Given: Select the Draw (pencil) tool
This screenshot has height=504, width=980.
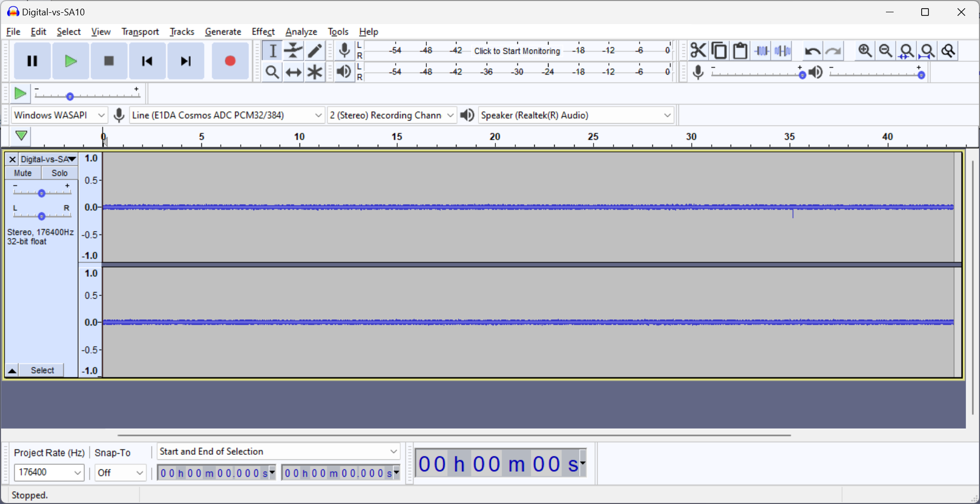Looking at the screenshot, I should [315, 51].
